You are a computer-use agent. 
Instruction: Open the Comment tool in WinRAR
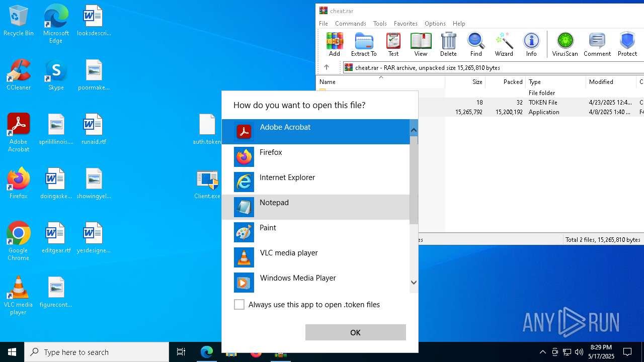pos(597,44)
